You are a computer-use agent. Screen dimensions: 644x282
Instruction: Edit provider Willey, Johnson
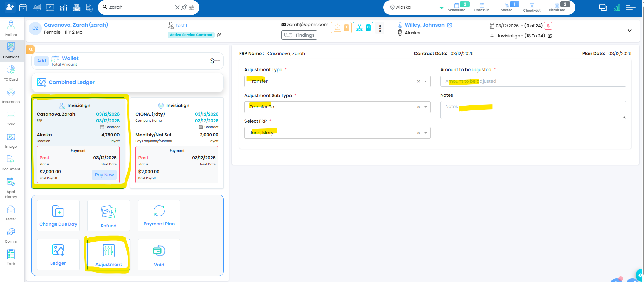tap(450, 25)
